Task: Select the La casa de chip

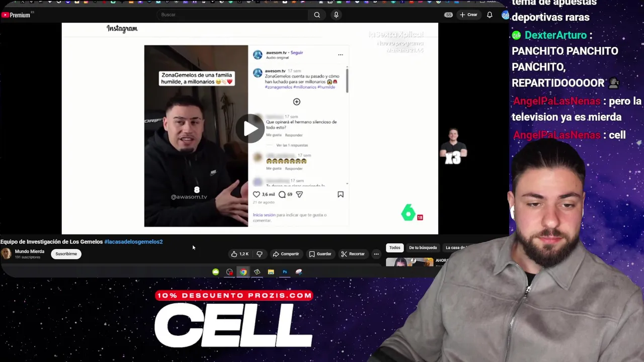Action: [x=455, y=247]
